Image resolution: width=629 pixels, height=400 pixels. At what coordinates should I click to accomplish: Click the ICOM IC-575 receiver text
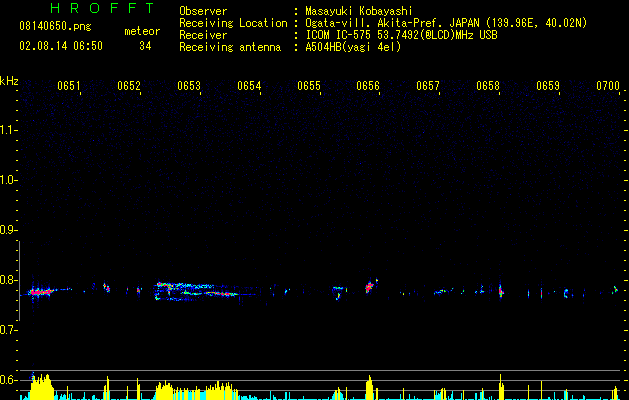401,35
